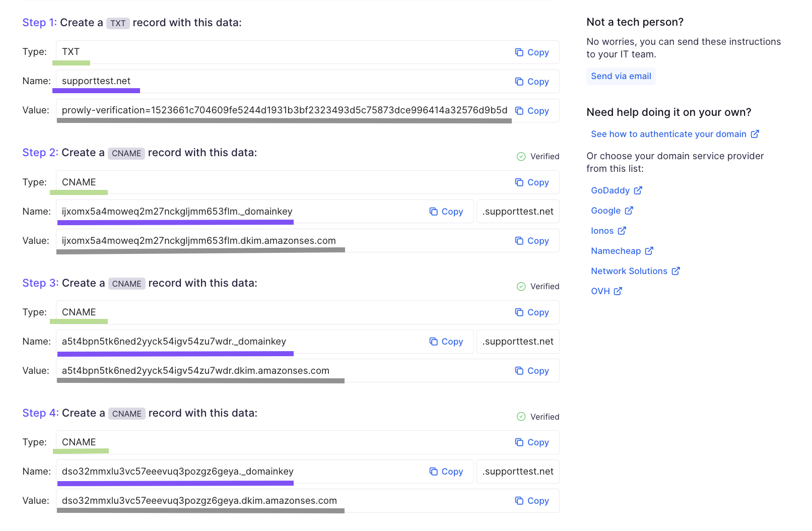Open See how to authenticate your domain

(x=675, y=134)
